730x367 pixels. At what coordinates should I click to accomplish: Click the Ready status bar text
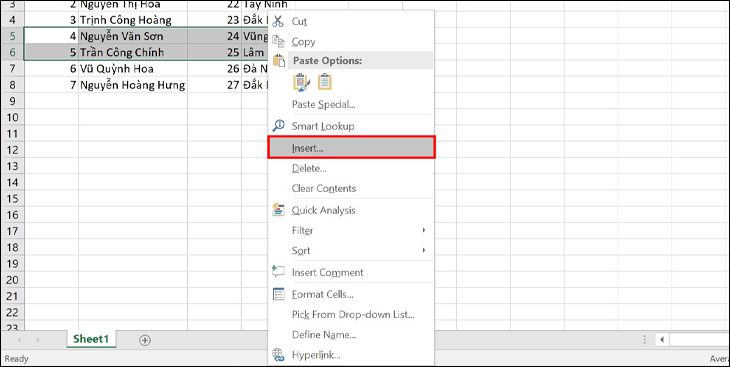tap(16, 359)
